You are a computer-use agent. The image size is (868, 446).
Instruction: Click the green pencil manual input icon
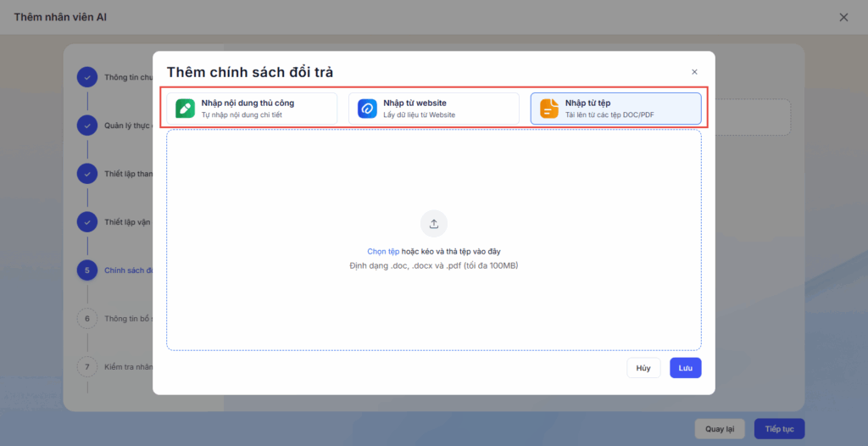[185, 109]
